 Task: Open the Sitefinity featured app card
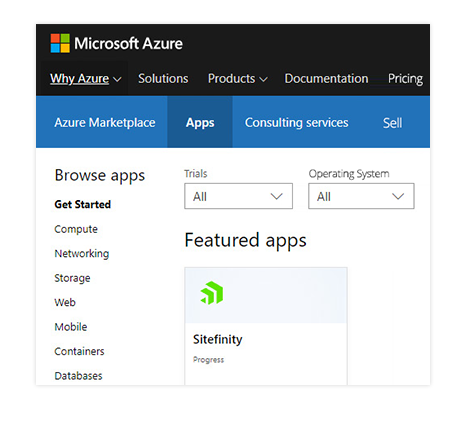(266, 326)
